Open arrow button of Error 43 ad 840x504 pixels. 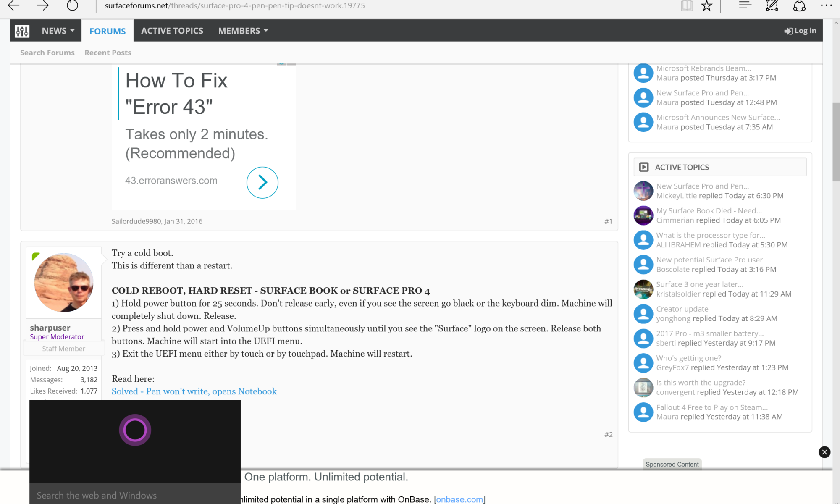pyautogui.click(x=262, y=182)
